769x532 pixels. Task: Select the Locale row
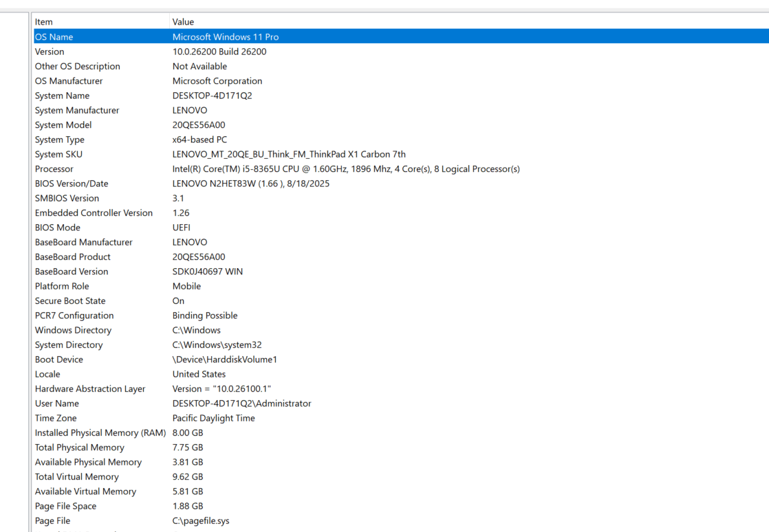(x=401, y=375)
